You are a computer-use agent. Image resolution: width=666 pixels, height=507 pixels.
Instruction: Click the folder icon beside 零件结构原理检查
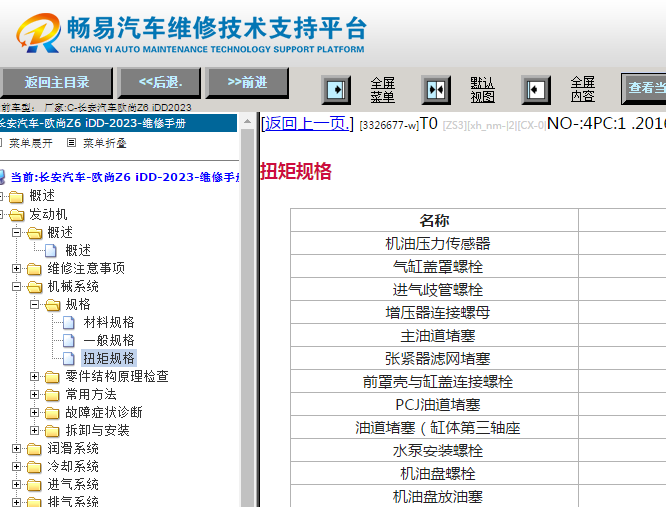pyautogui.click(x=52, y=377)
